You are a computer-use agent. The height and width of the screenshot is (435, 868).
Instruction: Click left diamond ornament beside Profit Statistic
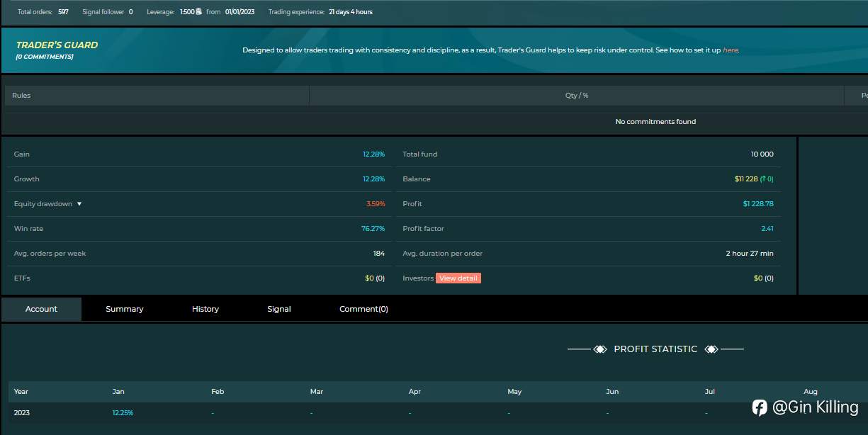click(x=600, y=349)
